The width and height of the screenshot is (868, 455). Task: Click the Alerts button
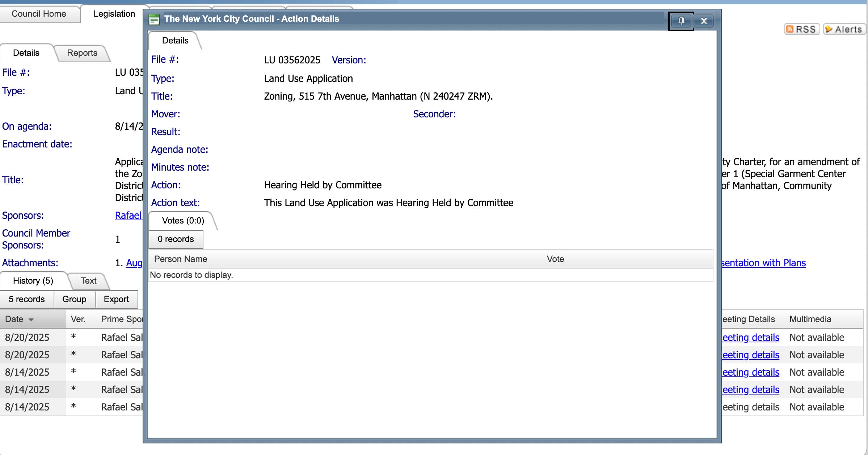[844, 29]
